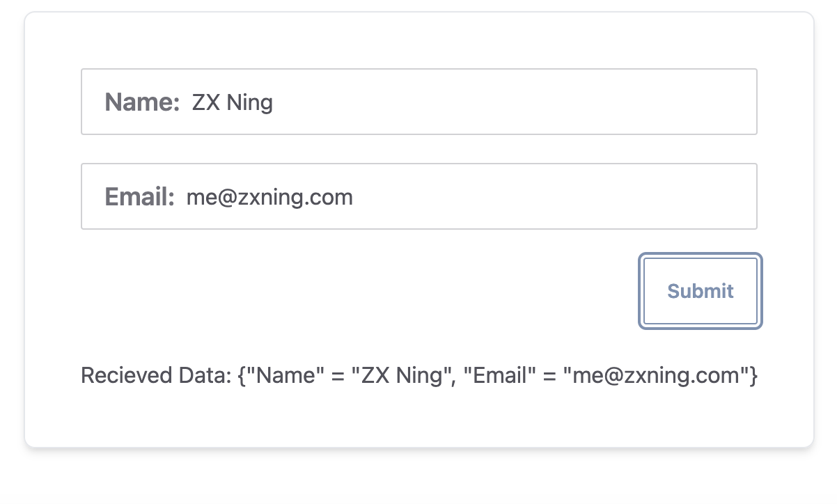Focus the Name input field
Screen dimensions: 837x504
click(x=419, y=102)
